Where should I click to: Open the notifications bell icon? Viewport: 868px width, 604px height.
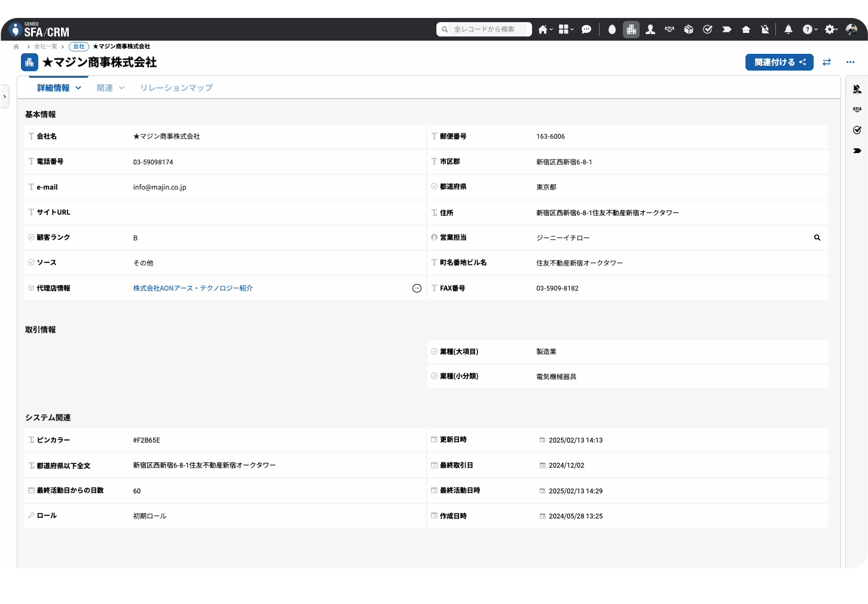pos(788,29)
